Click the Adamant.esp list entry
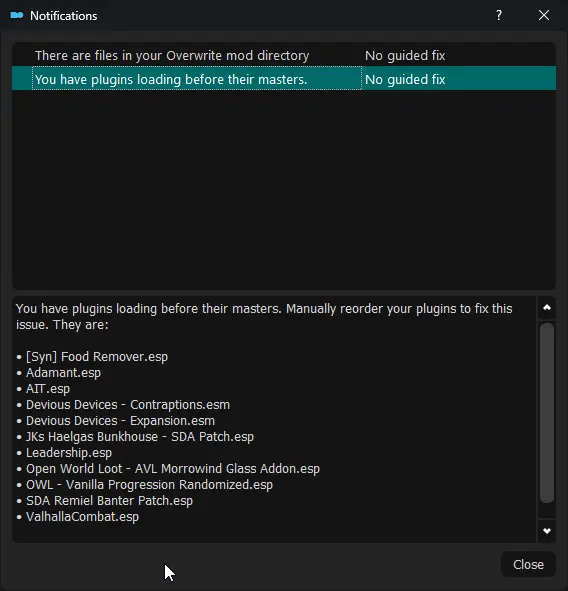568x591 pixels. pos(63,373)
